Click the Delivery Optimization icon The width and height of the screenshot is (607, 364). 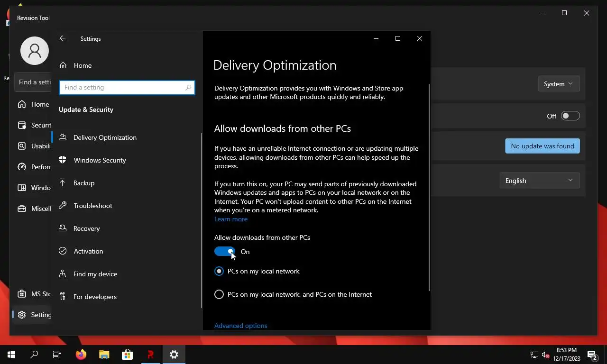click(x=63, y=137)
